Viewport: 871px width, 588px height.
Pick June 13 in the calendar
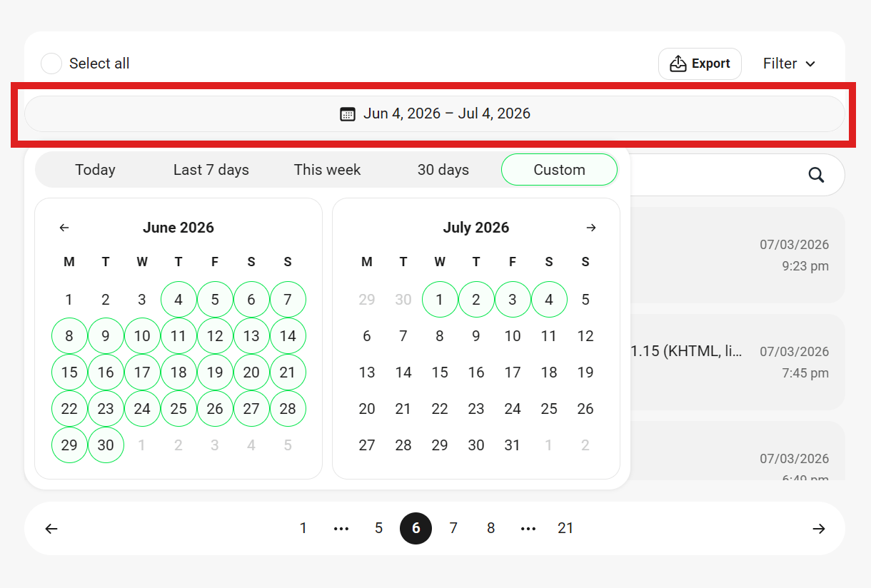coord(251,336)
